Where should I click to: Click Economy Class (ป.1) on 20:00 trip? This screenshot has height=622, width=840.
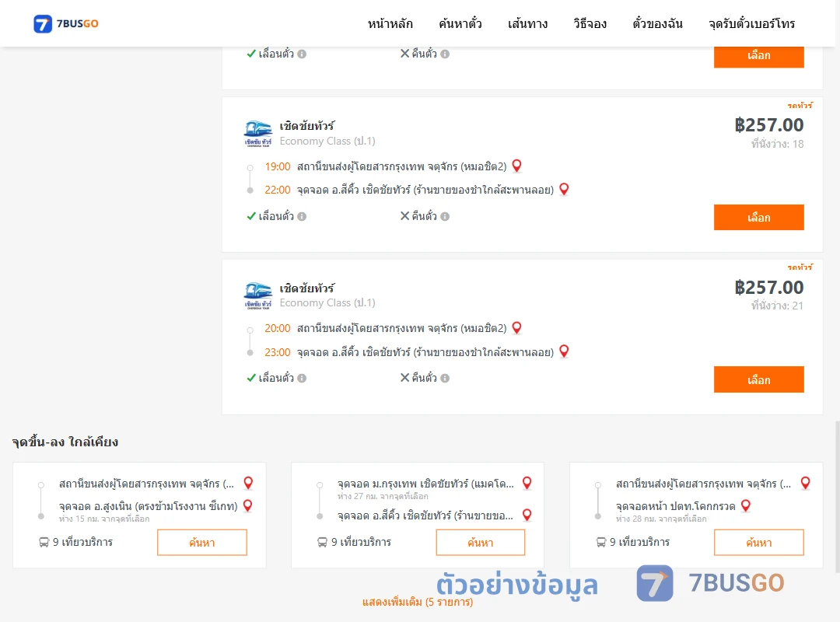tap(327, 302)
